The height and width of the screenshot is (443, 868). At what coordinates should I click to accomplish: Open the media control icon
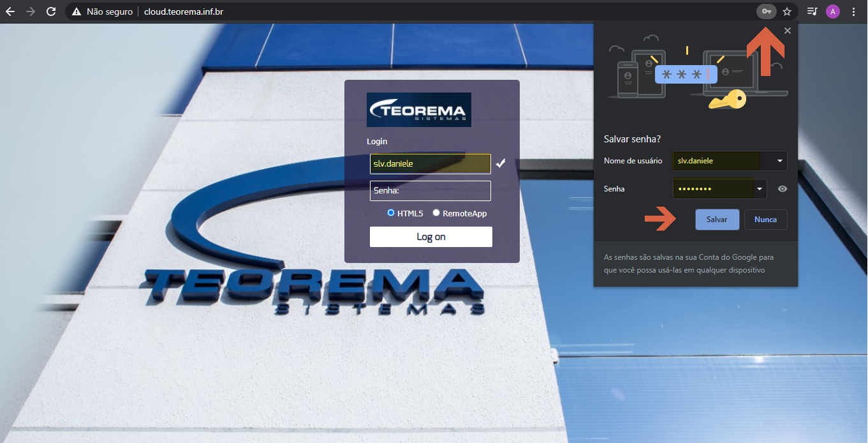tap(813, 11)
